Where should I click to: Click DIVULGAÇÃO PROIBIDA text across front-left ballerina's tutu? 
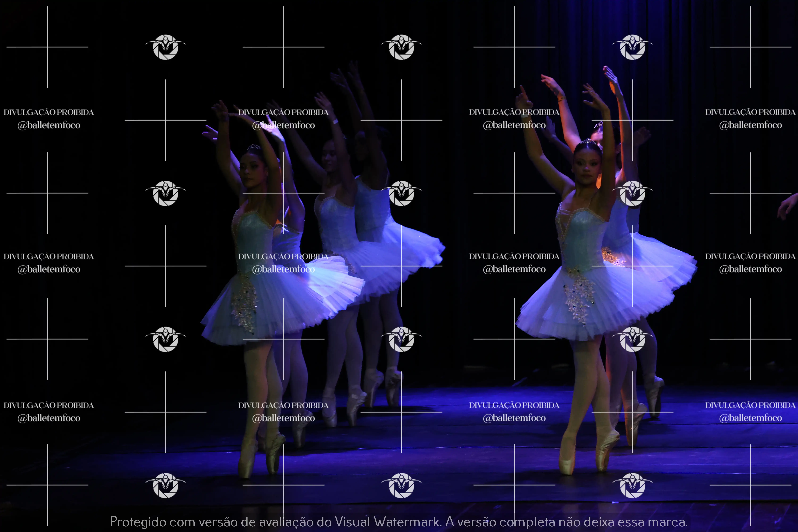[x=284, y=257]
